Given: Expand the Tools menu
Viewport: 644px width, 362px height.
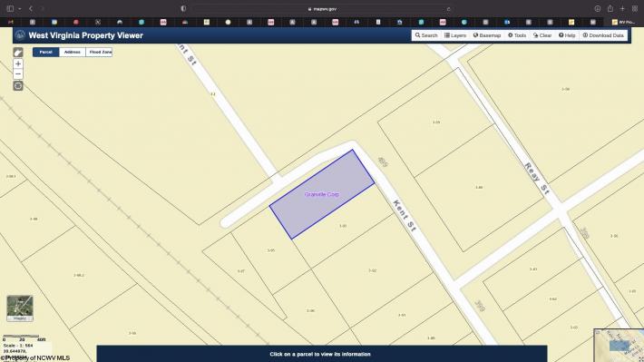Looking at the screenshot, I should (x=517, y=35).
